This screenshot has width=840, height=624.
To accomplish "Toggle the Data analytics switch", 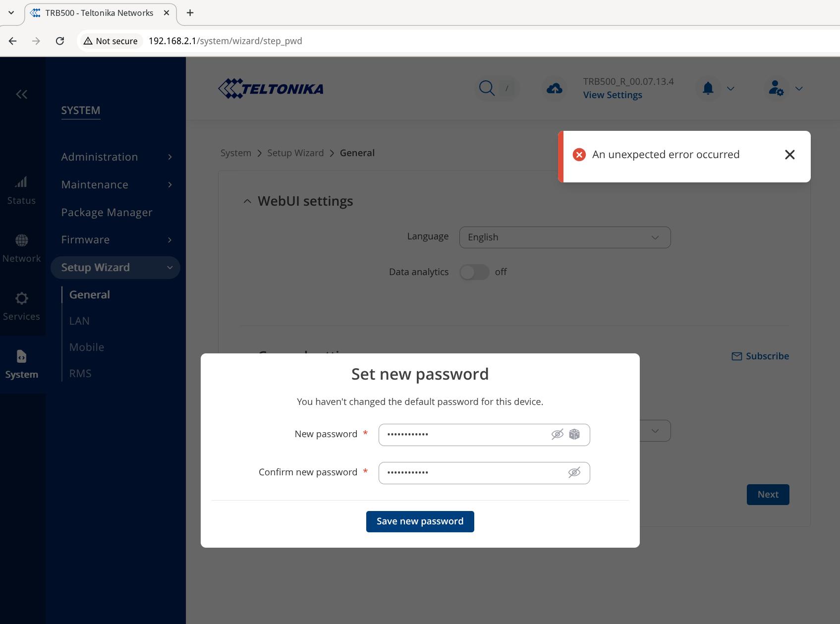I will click(x=474, y=272).
